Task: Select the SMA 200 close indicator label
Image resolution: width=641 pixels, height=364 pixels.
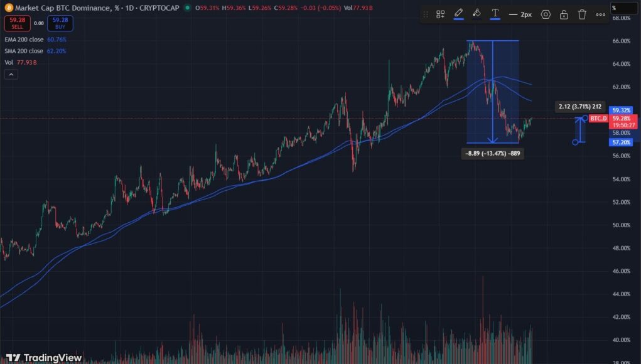Action: point(24,51)
